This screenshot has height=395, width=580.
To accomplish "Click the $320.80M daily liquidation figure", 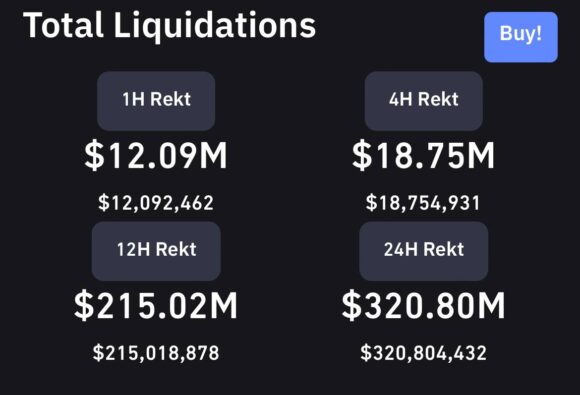I will (423, 305).
